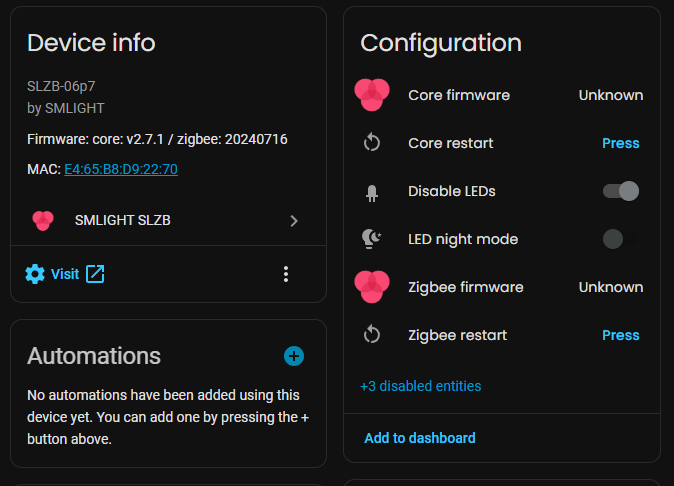
Task: Open the three-dot device menu
Action: tap(286, 274)
